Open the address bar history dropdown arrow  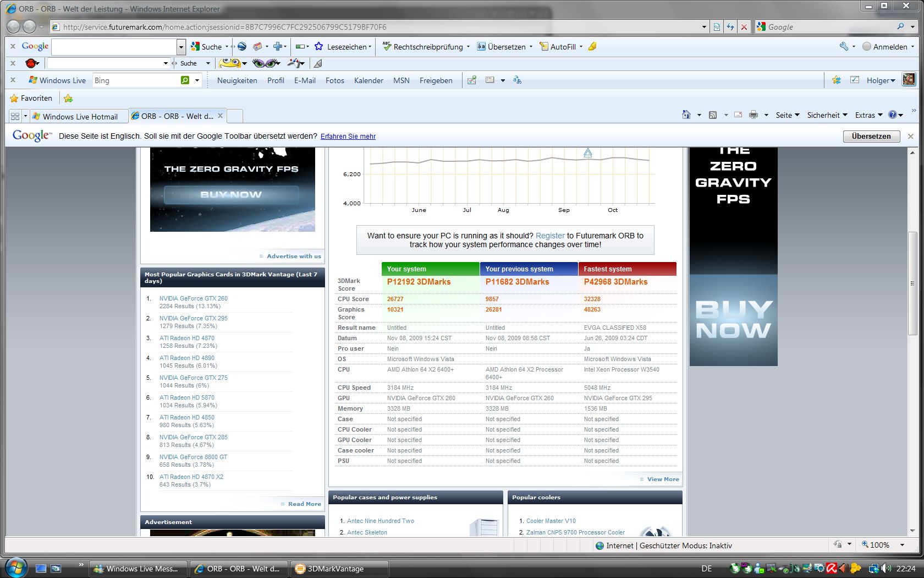tap(704, 27)
